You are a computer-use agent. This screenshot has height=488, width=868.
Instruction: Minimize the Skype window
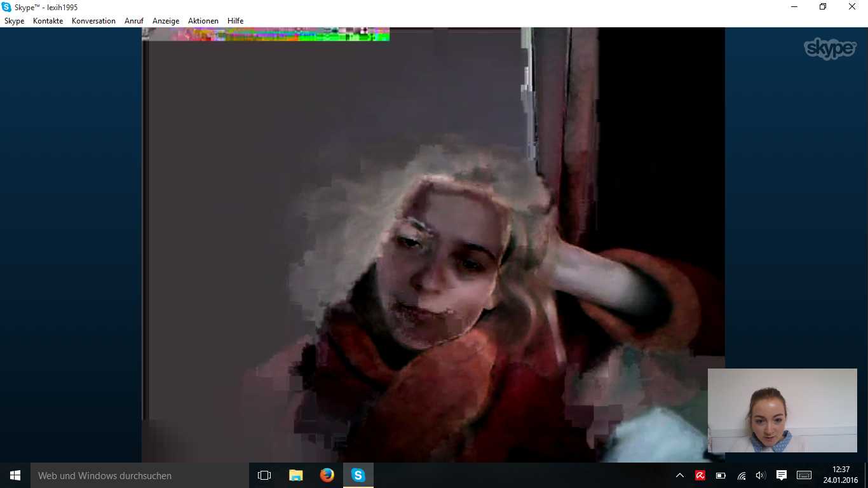pos(794,7)
